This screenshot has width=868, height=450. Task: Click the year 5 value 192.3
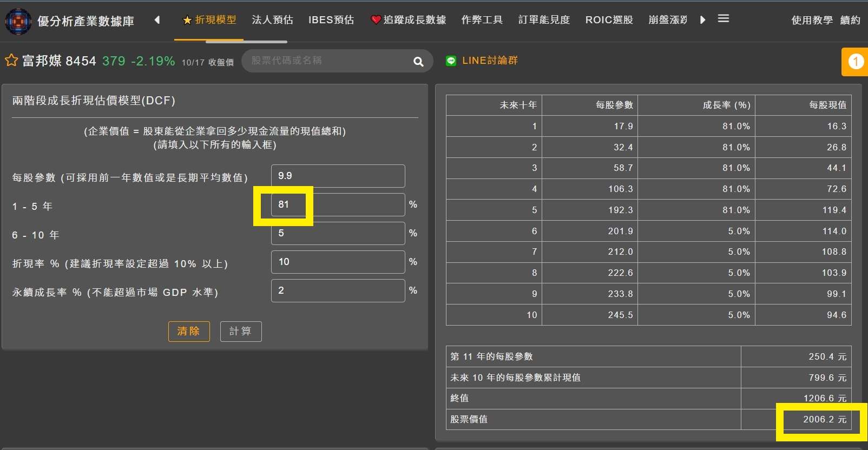(x=621, y=210)
